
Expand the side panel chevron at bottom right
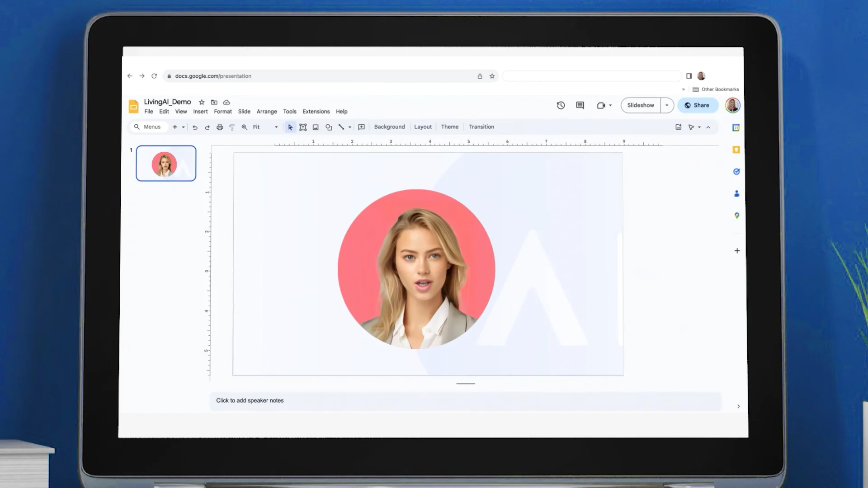click(x=738, y=406)
